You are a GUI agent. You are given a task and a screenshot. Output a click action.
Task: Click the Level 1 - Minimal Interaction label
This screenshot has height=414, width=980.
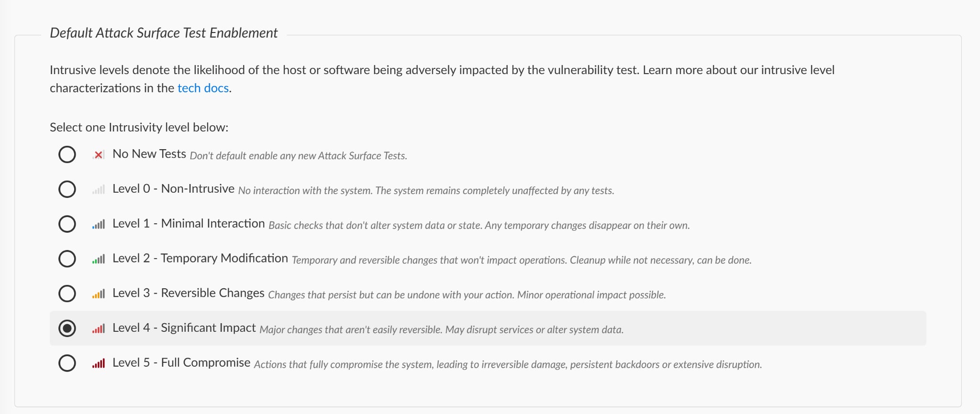click(x=189, y=224)
